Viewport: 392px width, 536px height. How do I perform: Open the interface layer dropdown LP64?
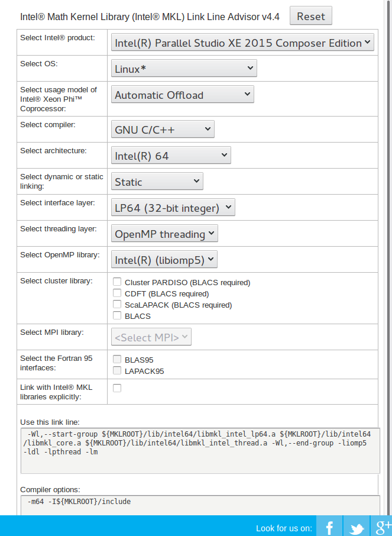pyautogui.click(x=173, y=207)
